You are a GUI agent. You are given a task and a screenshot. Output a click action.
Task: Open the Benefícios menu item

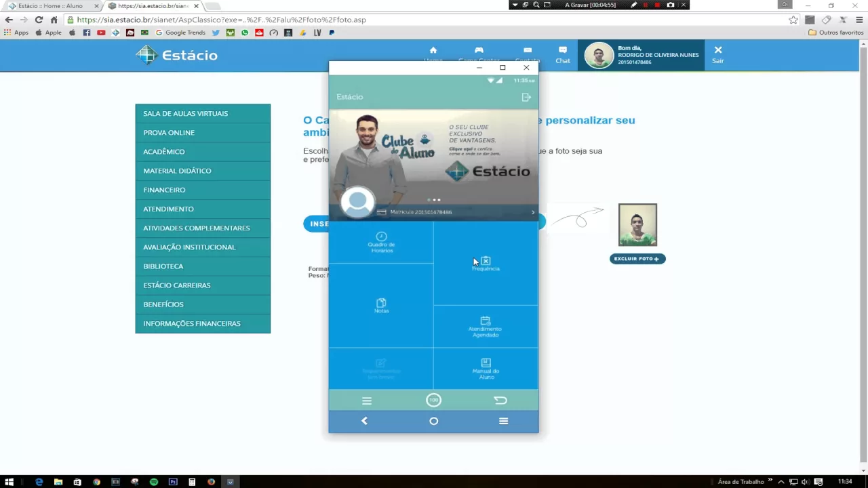[x=203, y=304]
